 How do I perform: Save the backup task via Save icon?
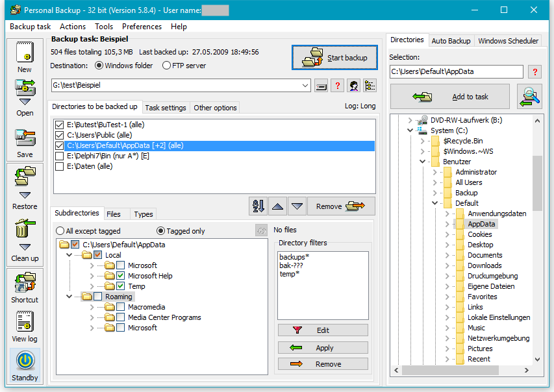pyautogui.click(x=25, y=138)
